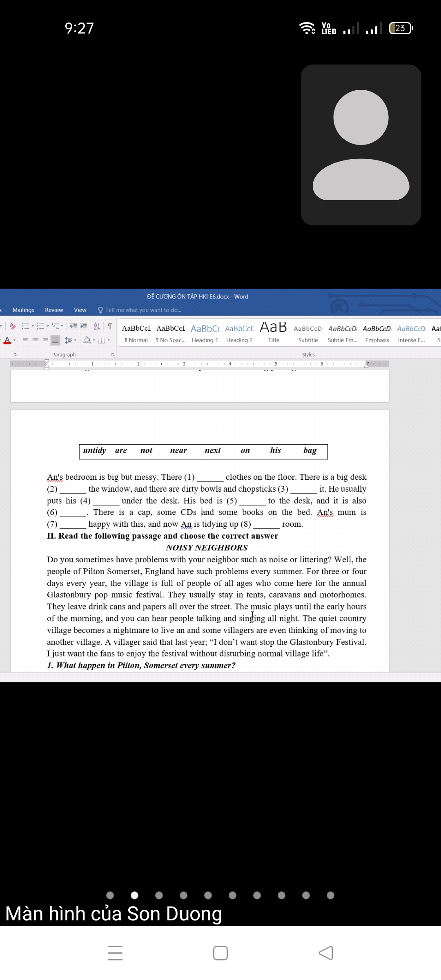Apply bullet list formatting
The image size is (441, 980).
pos(25,326)
